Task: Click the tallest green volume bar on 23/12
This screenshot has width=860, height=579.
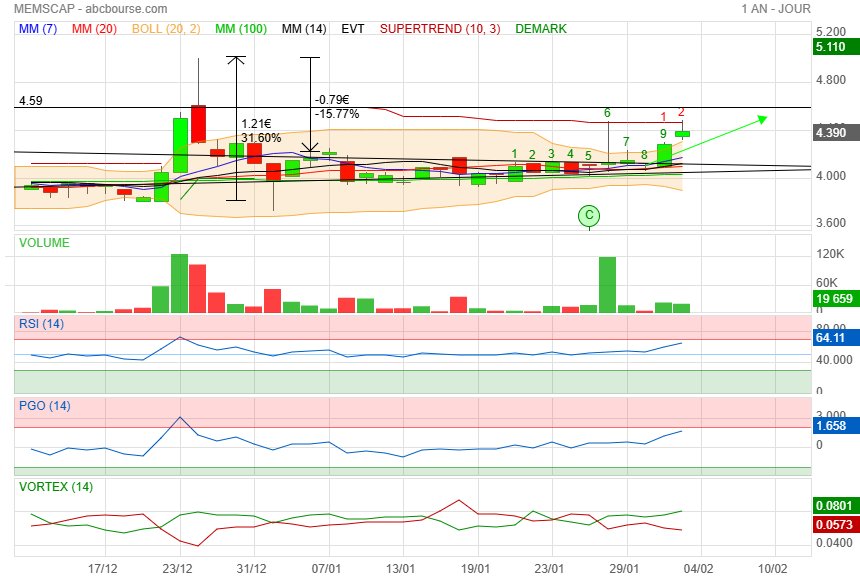Action: point(179,283)
